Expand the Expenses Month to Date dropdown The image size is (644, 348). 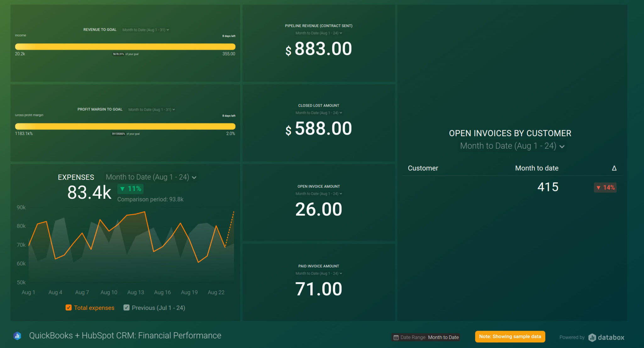pyautogui.click(x=150, y=177)
